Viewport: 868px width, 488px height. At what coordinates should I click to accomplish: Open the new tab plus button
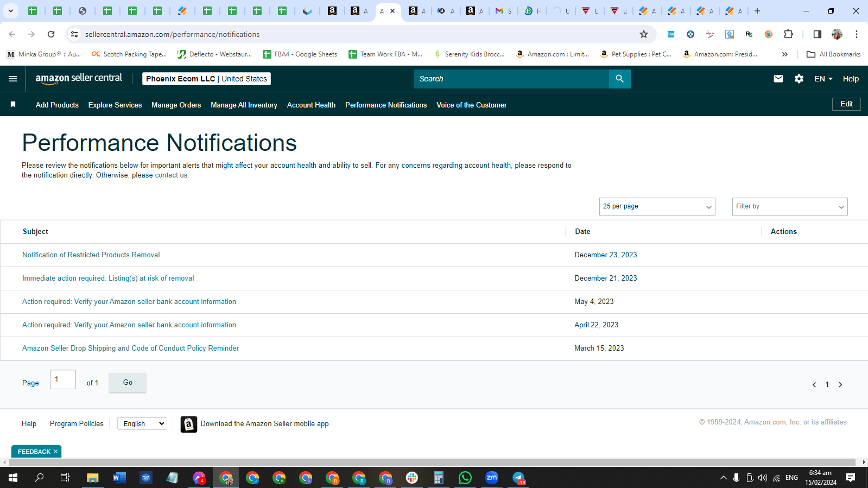point(757,11)
